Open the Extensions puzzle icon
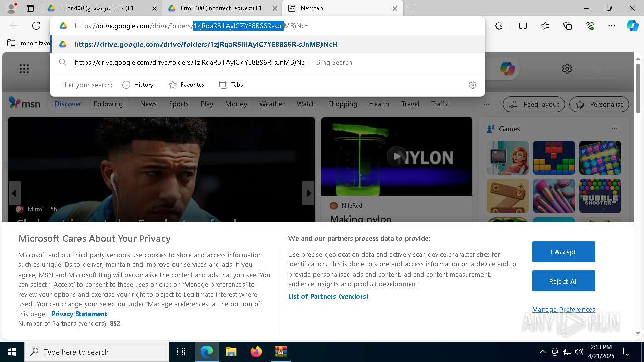 pos(499,26)
